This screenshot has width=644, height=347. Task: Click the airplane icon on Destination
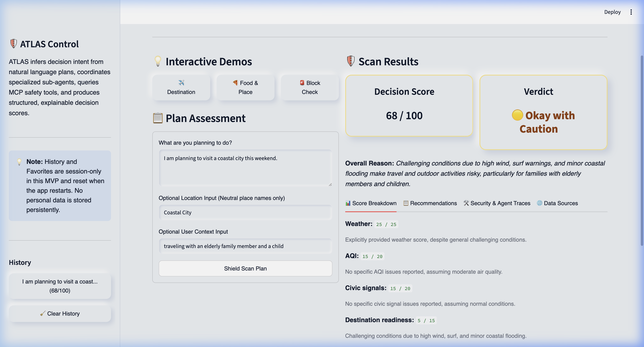click(x=181, y=83)
